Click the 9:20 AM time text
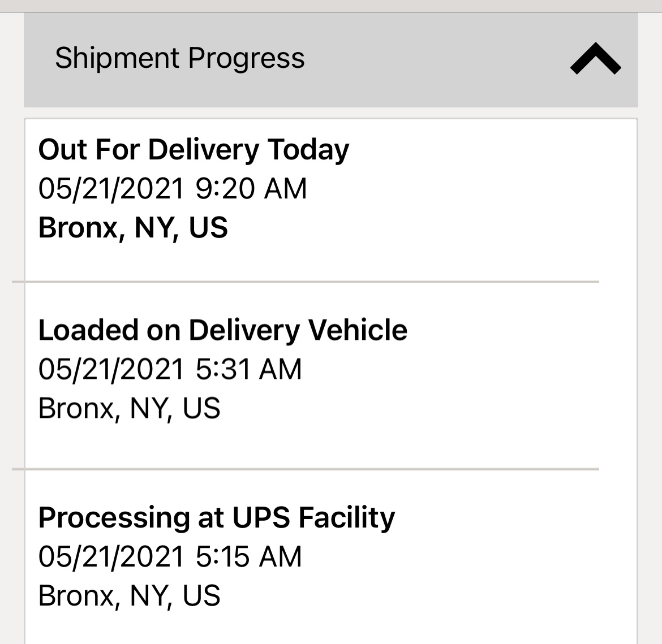Screen dimensions: 662x644 click(x=251, y=188)
